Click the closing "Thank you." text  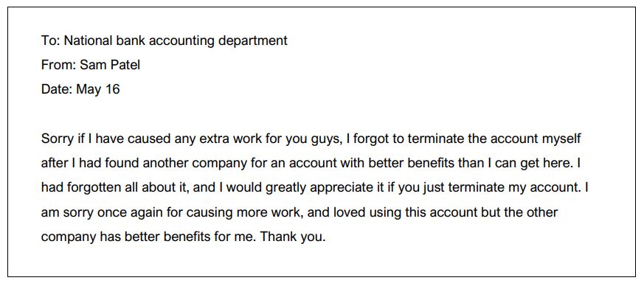coord(294,237)
